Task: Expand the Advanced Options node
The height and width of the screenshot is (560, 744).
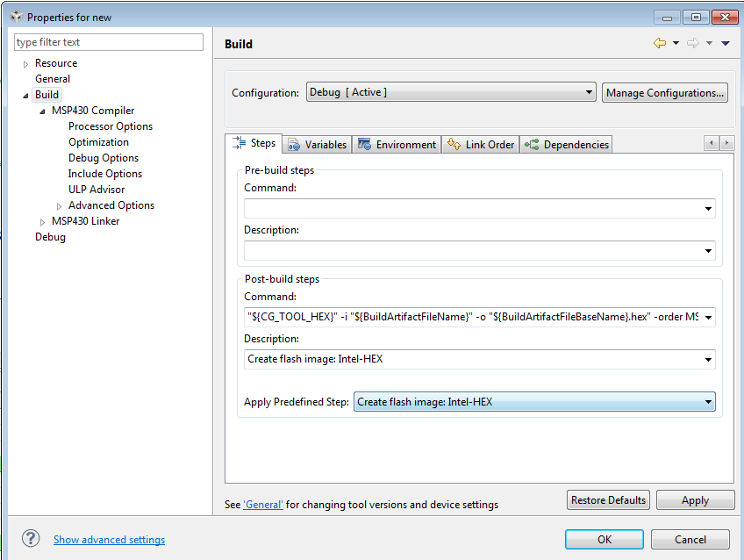Action: [x=59, y=206]
